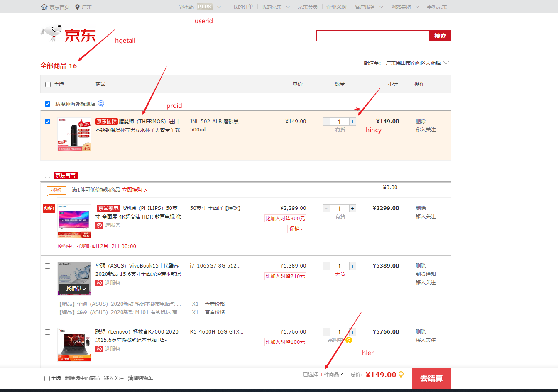Screen dimensions: 558x392
Task: Click the location pin icon for 广东
Action: point(77,7)
